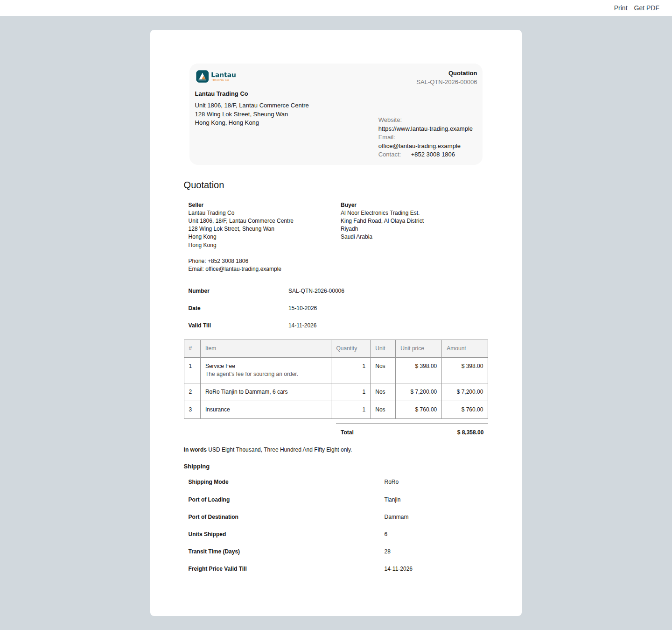Select the date value 15-10-2026
The width and height of the screenshot is (672, 630).
point(302,308)
